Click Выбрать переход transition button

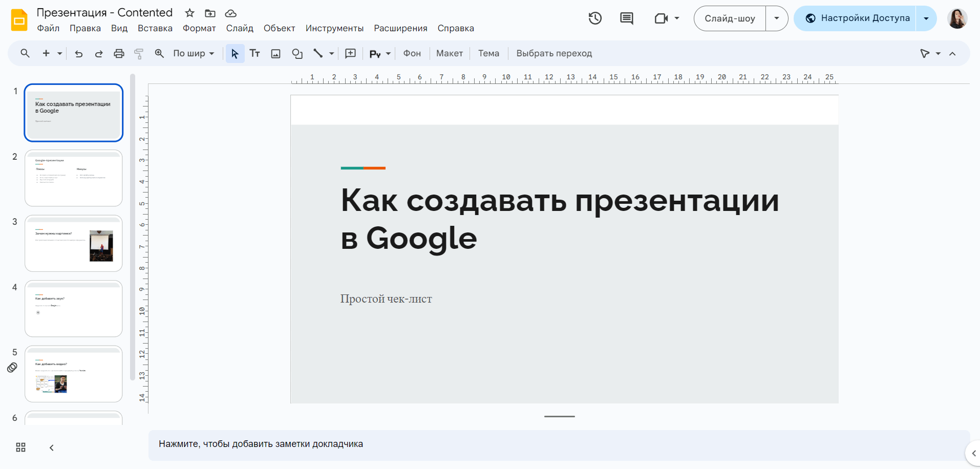pos(554,53)
